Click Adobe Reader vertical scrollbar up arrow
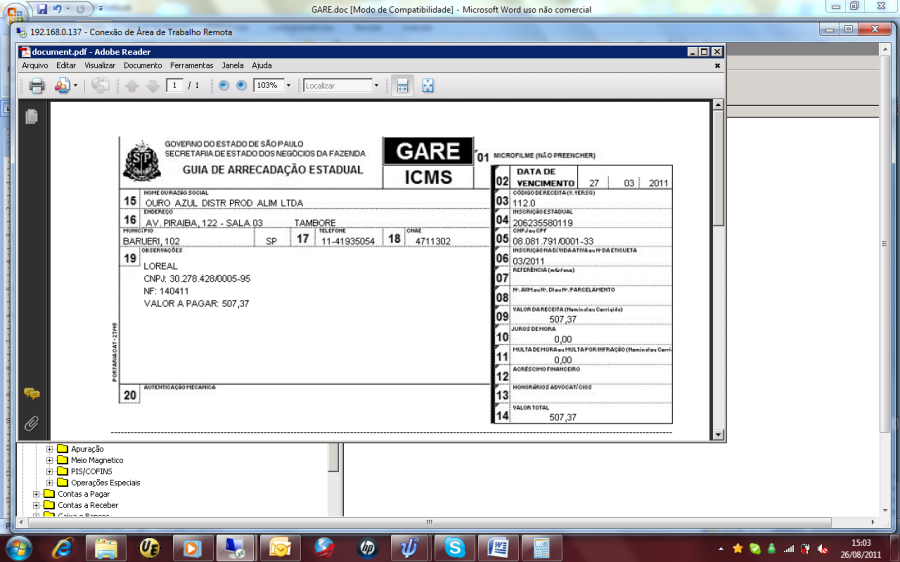This screenshot has height=562, width=900. click(717, 105)
